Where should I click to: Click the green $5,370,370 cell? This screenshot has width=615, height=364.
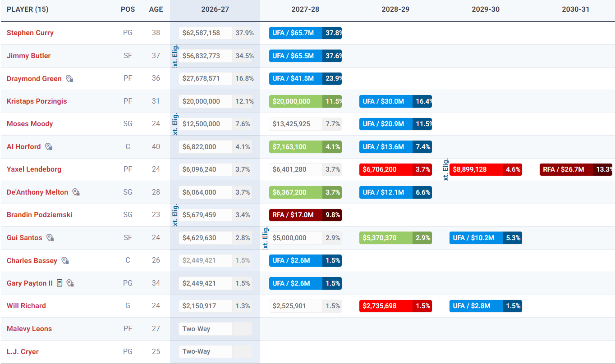click(x=395, y=238)
